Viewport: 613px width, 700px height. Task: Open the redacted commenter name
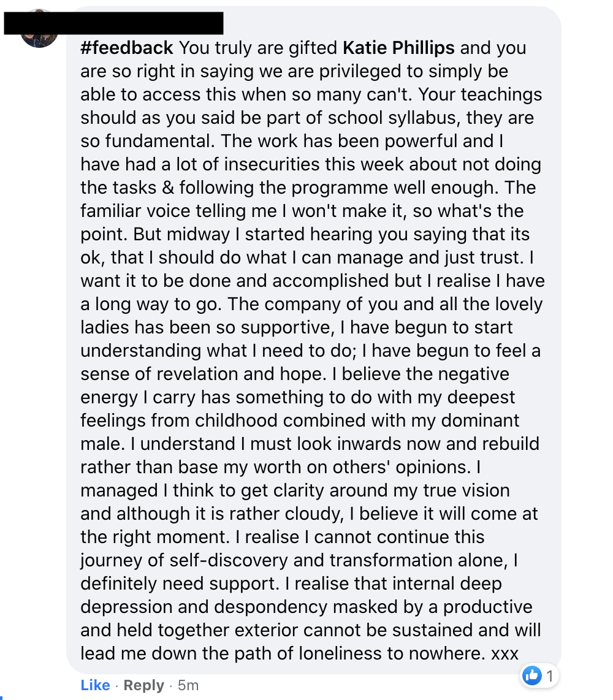[x=113, y=23]
